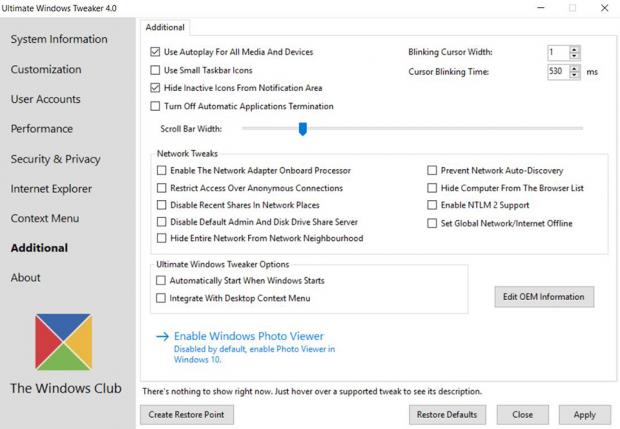
Task: Click the Cursor Blinking Time input field
Action: click(557, 72)
